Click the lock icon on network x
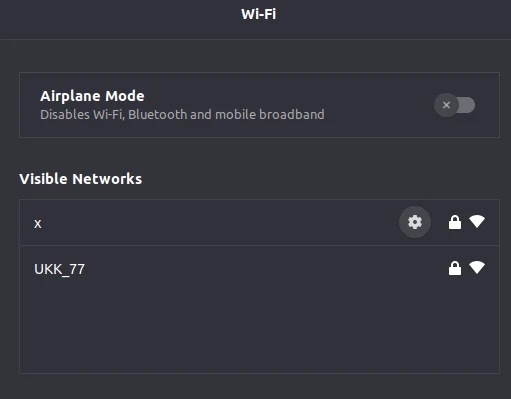This screenshot has width=511, height=399. 455,222
